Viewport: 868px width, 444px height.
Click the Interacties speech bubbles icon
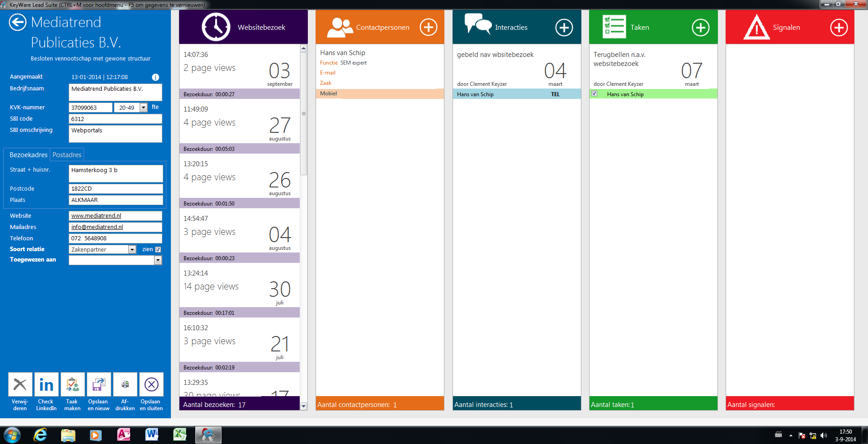[478, 23]
